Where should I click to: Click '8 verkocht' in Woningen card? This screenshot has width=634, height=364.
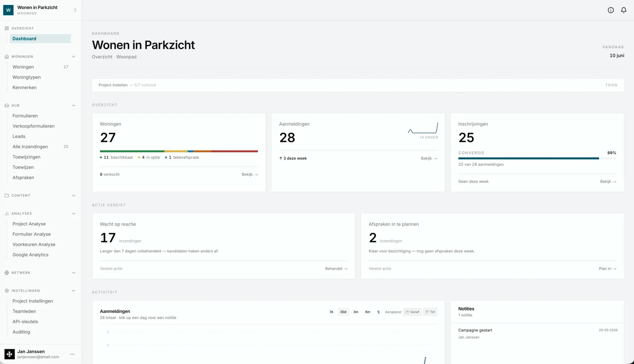[110, 175]
